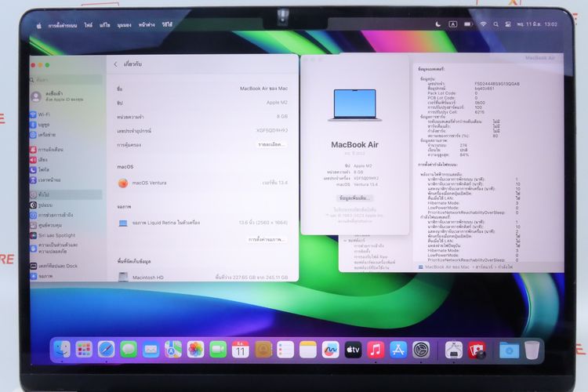Select เสียง in Settings sidebar

tap(39, 159)
